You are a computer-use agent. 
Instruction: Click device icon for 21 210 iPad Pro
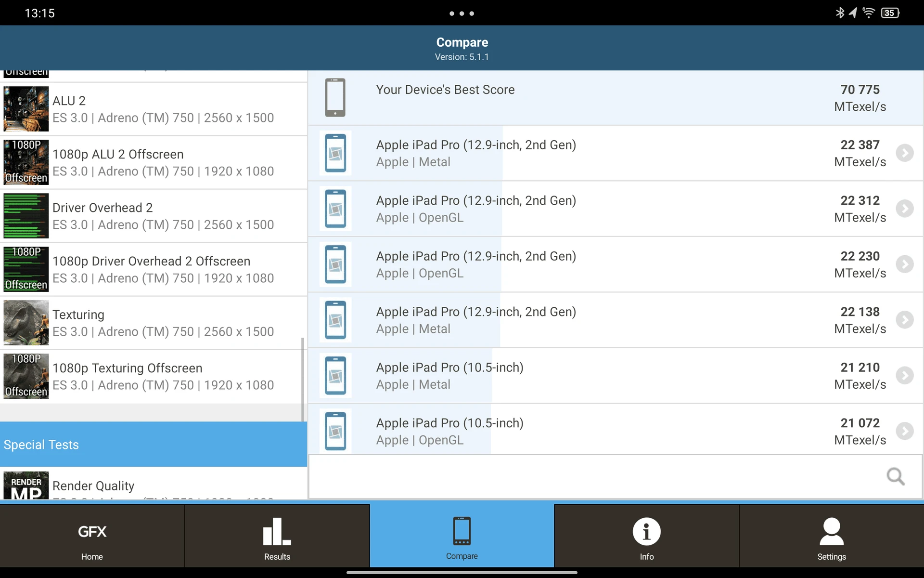[x=335, y=376]
